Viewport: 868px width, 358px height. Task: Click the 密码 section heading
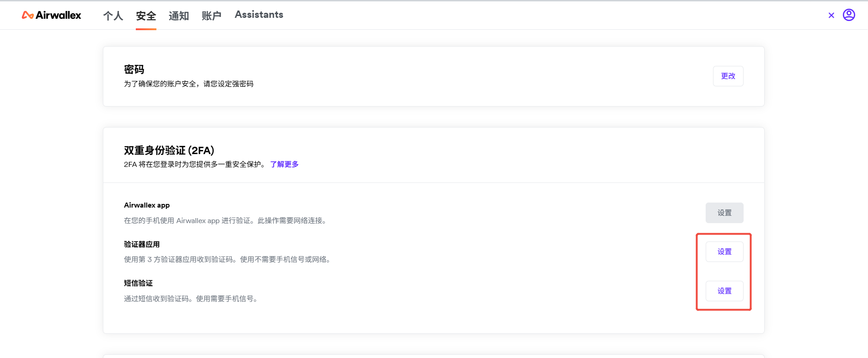click(x=134, y=69)
